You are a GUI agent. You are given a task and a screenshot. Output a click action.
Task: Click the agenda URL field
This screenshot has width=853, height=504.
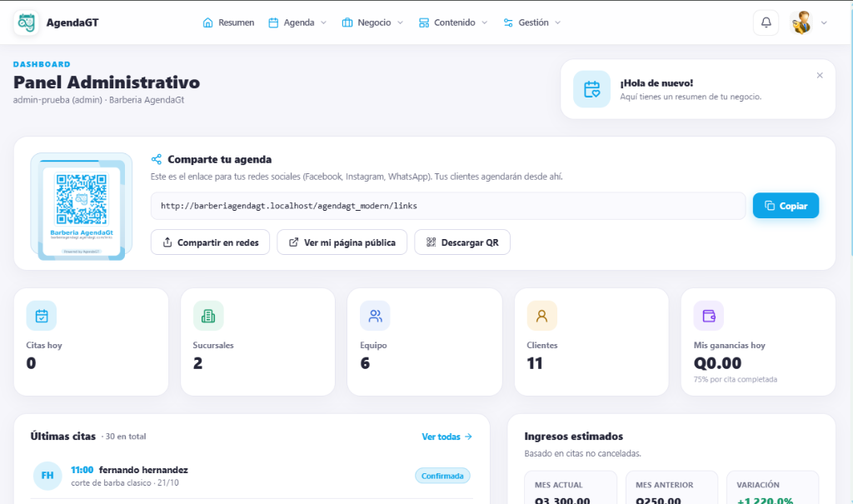point(448,206)
